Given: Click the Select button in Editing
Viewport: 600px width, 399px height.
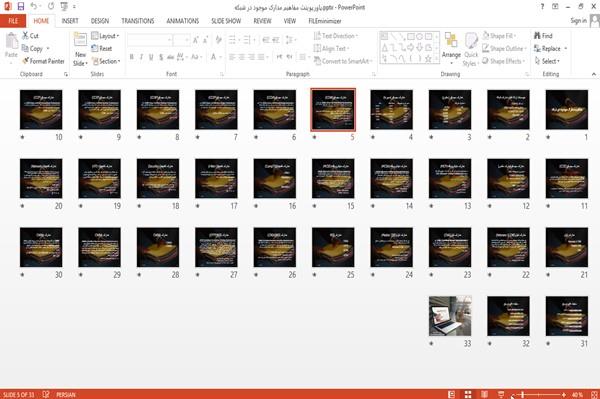Looking at the screenshot, I should [x=547, y=61].
